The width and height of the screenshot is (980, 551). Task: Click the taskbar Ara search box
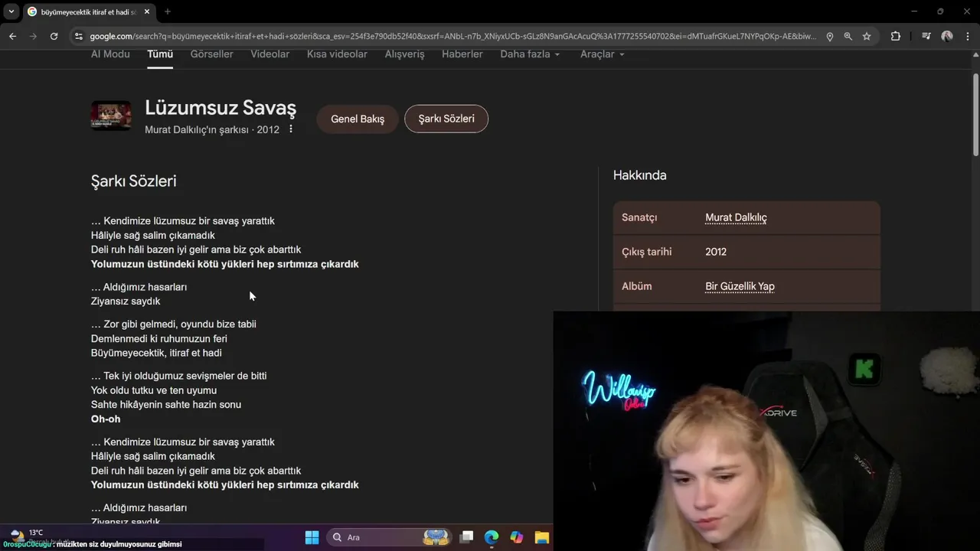click(390, 537)
